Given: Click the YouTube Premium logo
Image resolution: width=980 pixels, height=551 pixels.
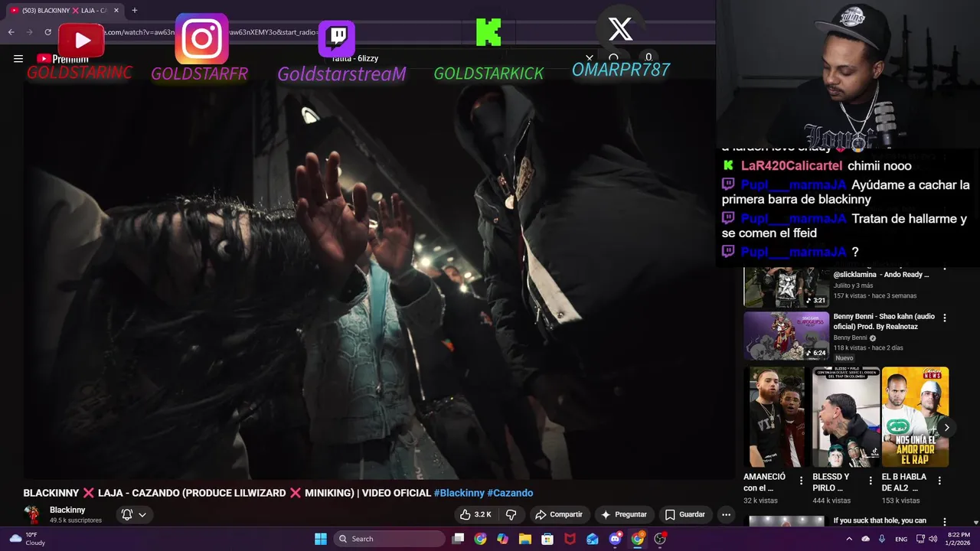Looking at the screenshot, I should (63, 59).
